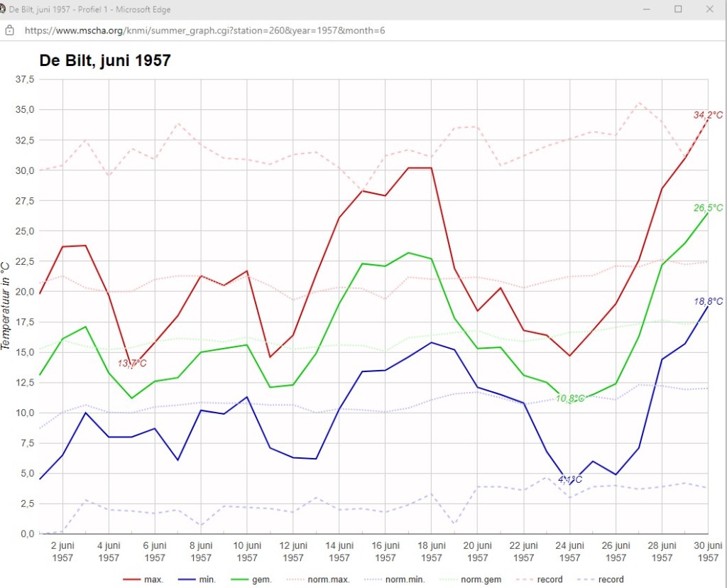Click the red line swatch next to 'max.'

point(131,579)
